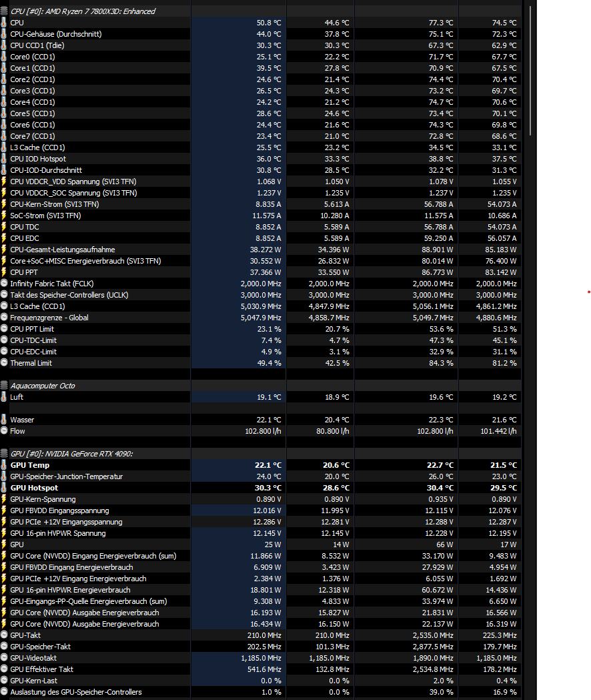Viewport: 591px width, 700px height.
Task: Click thermometer icon of CPU CCD1 (Tdie) row
Action: 4,45
